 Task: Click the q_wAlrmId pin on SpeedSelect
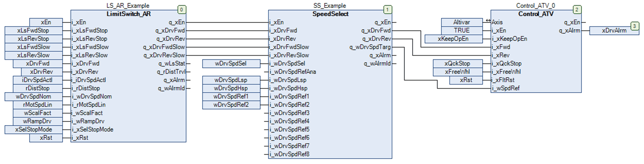377,64
